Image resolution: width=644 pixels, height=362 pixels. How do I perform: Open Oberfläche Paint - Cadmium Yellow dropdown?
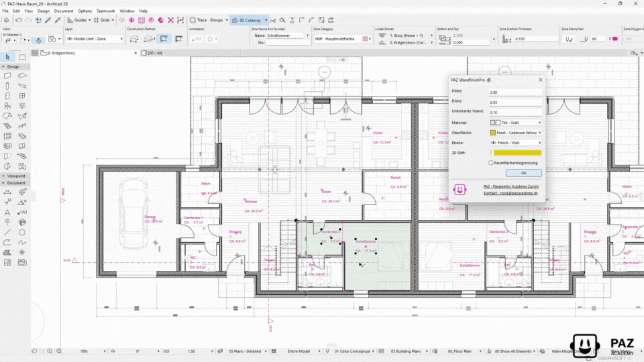[515, 133]
